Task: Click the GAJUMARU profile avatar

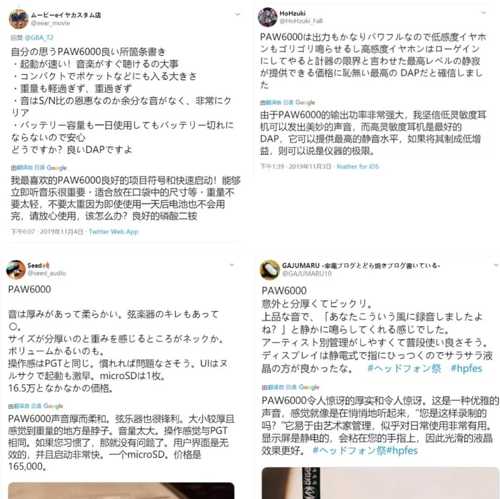Action: [x=269, y=269]
